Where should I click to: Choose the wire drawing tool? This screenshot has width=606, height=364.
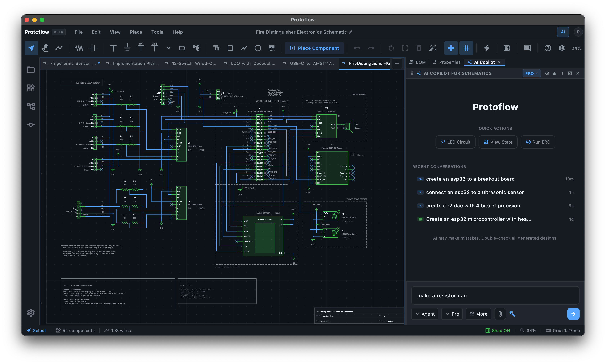point(59,48)
